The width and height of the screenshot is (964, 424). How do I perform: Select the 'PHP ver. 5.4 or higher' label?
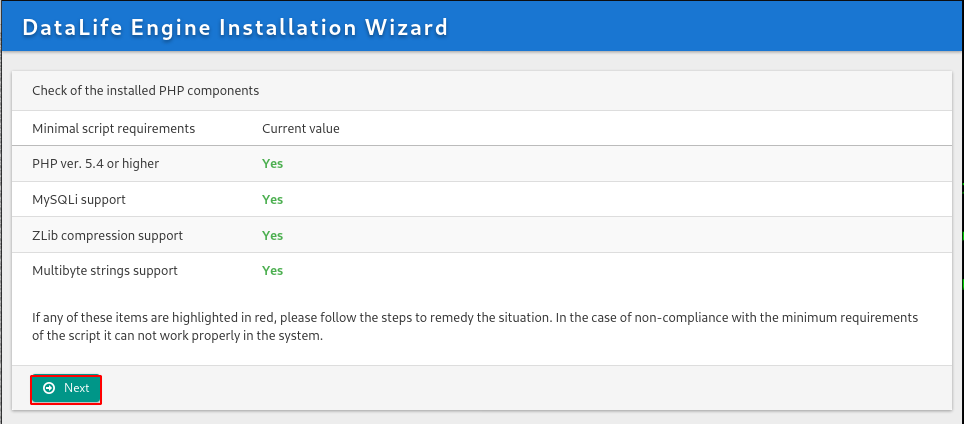95,164
